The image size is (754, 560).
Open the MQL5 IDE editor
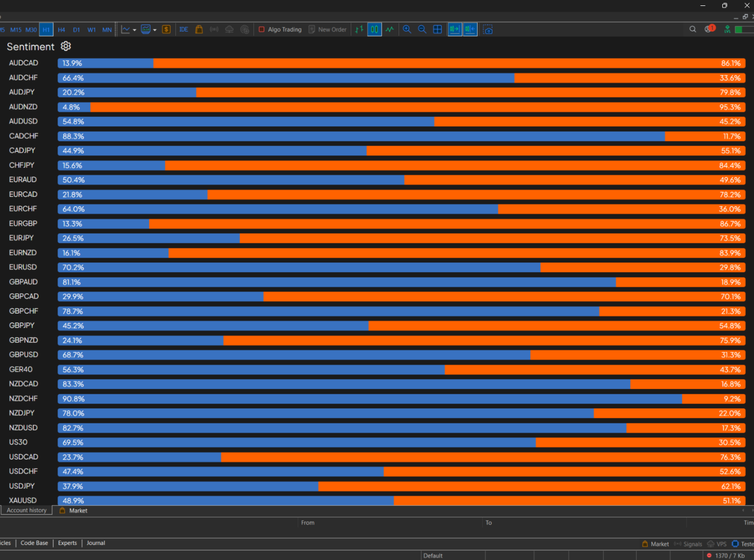pos(184,30)
